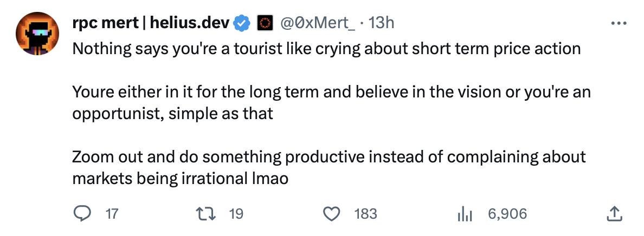Click the line starting "Youre either in it"
644x236 pixels.
pos(331,93)
